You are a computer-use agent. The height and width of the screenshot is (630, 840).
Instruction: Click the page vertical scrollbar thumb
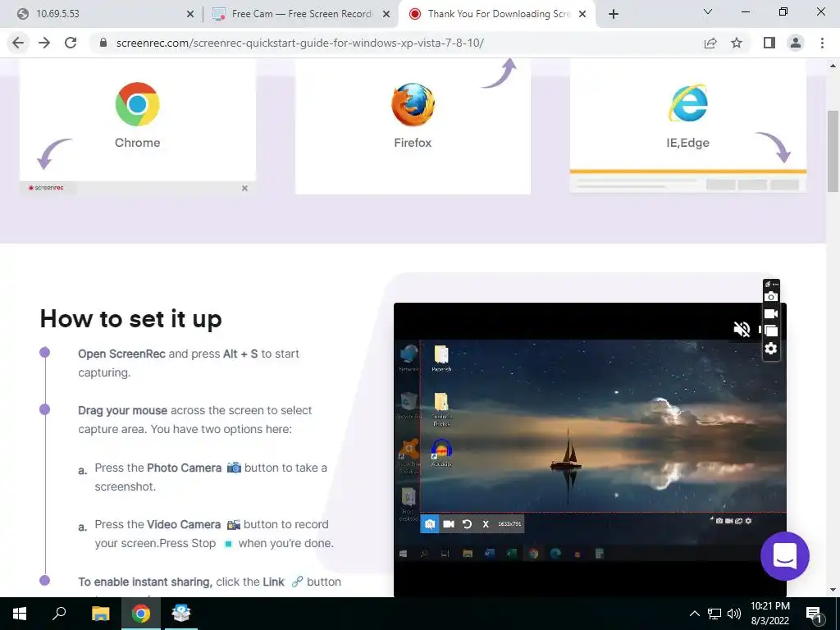pos(833,151)
